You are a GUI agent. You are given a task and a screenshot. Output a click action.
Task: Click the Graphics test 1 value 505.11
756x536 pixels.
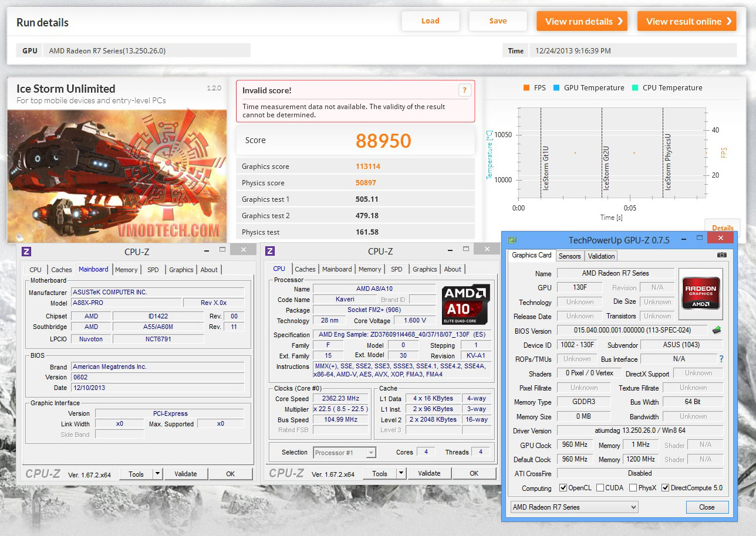367,199
